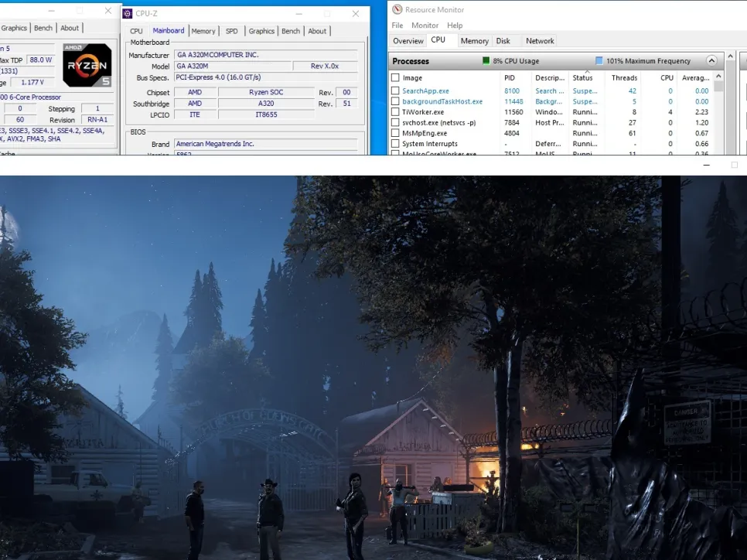Image resolution: width=747 pixels, height=560 pixels.
Task: Click the motherboard Model field GA A320M
Action: [x=233, y=67]
